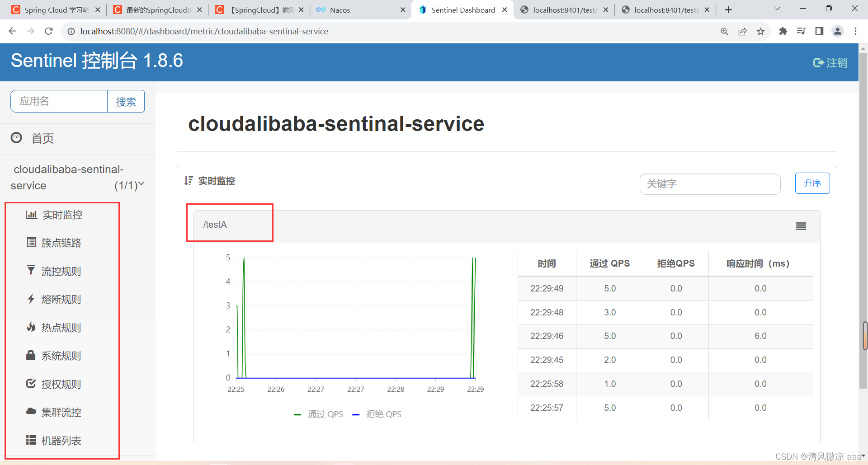Toggle the browser side panel icon
This screenshot has width=868, height=465.
click(x=819, y=31)
